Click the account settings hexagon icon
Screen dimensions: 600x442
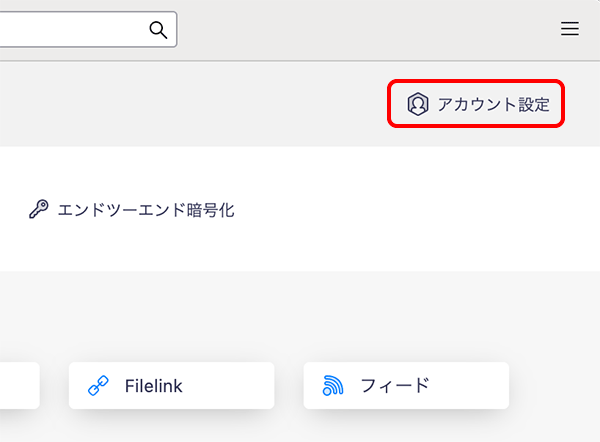(417, 104)
